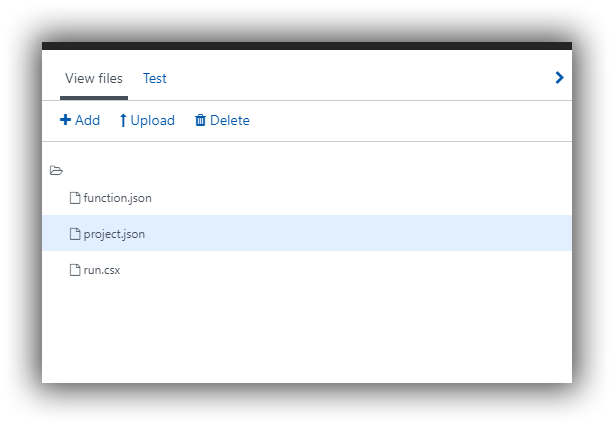Click the file icon beside run.csx
Viewport: 614px width, 425px height.
(75, 270)
